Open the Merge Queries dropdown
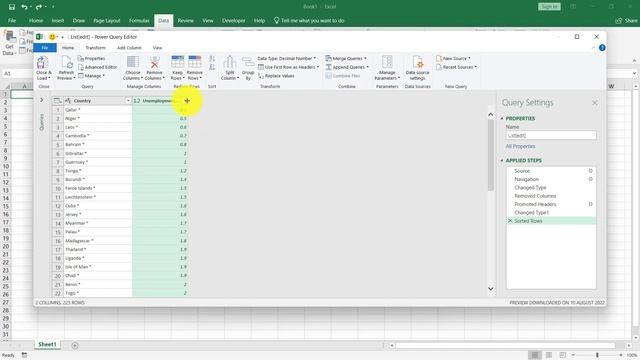 [x=346, y=58]
